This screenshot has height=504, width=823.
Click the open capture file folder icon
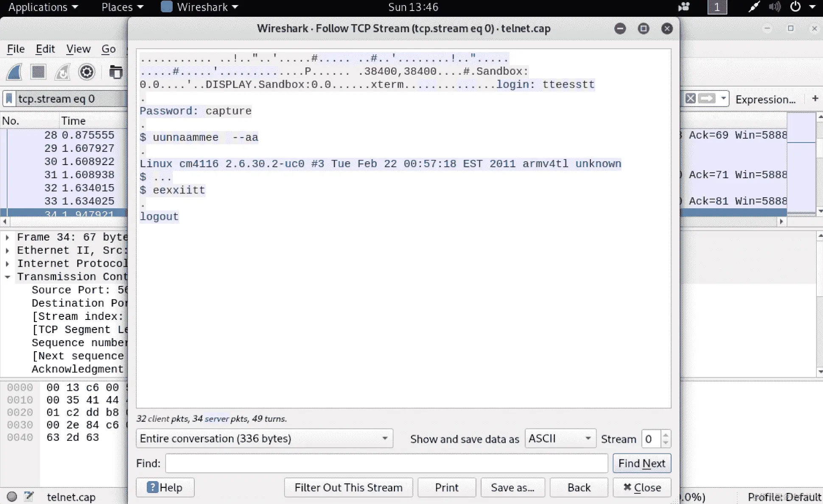pos(115,72)
